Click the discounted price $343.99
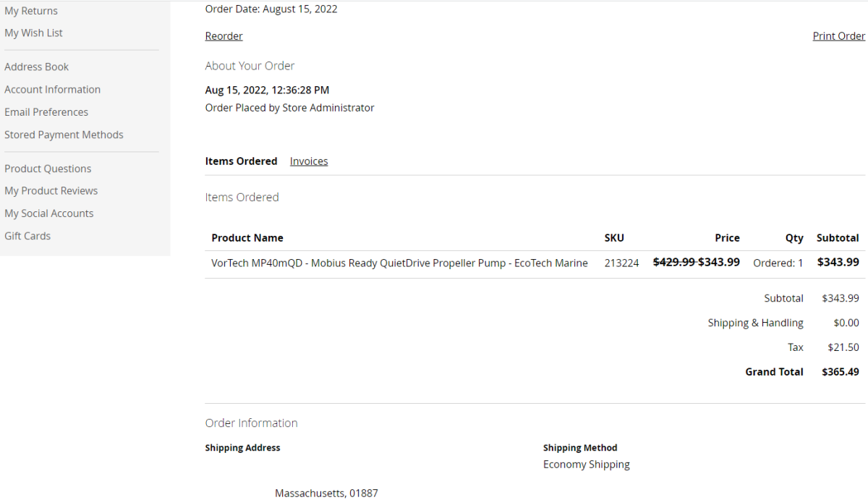 (719, 263)
